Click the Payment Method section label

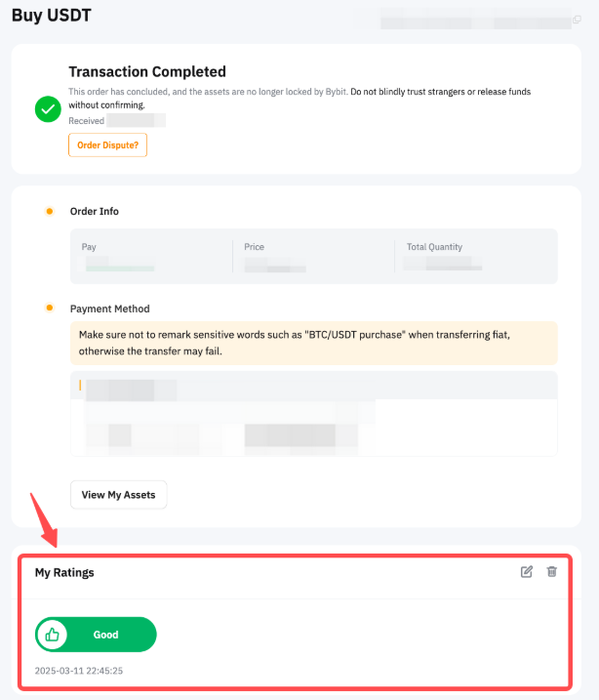pos(110,309)
